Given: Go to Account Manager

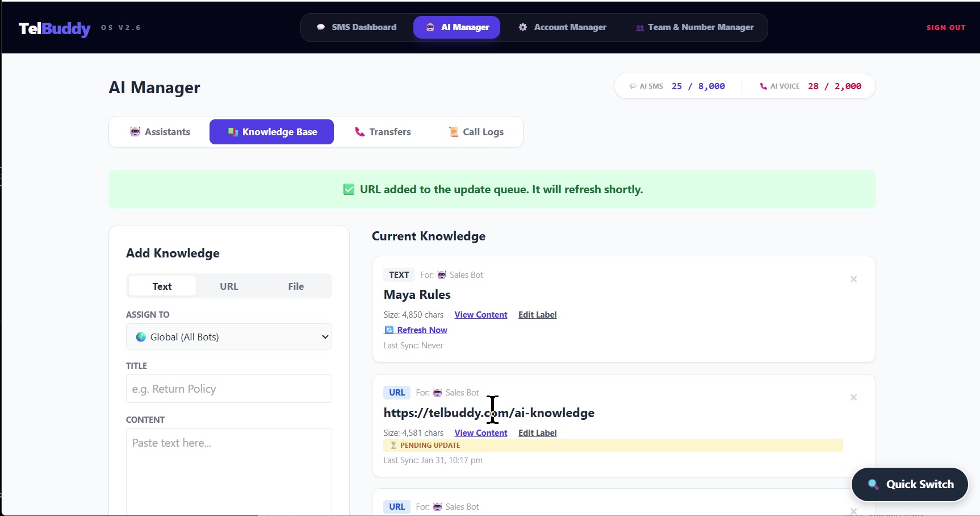Looking at the screenshot, I should coord(563,27).
